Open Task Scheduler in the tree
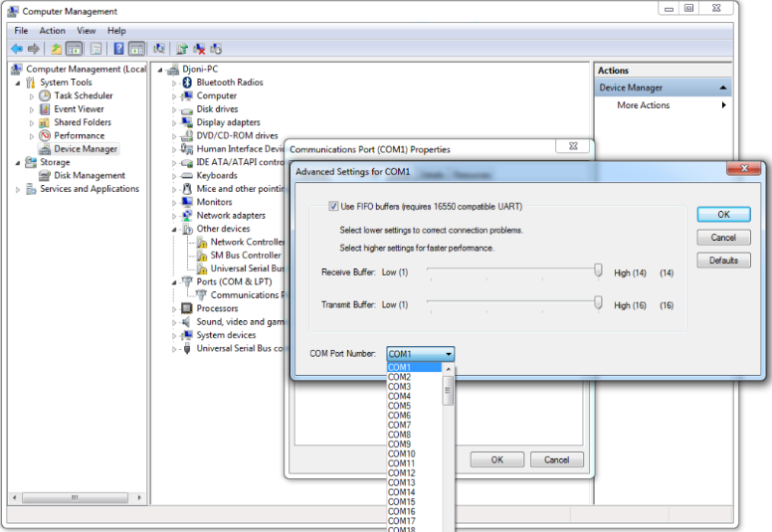Image resolution: width=772 pixels, height=532 pixels. pos(83,95)
